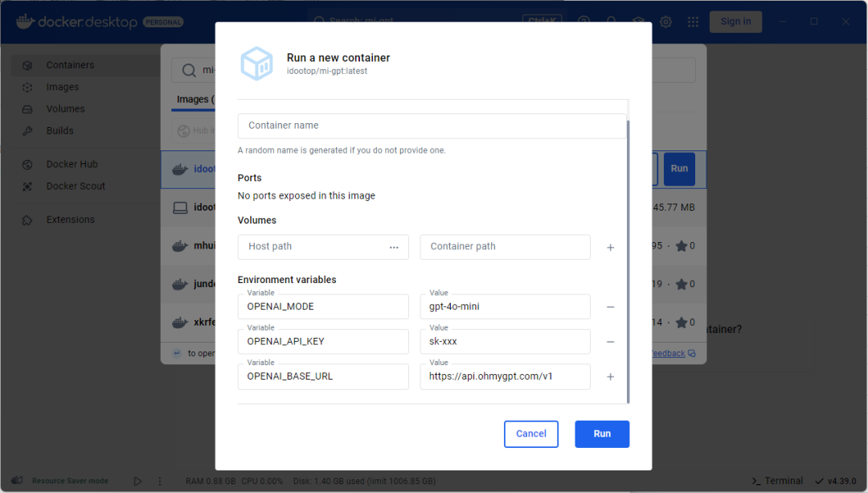
Task: Run the container from the dialog
Action: point(602,433)
